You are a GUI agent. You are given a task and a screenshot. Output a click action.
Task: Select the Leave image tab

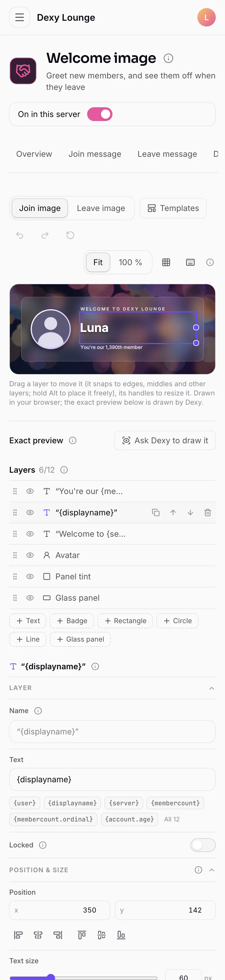click(x=101, y=208)
